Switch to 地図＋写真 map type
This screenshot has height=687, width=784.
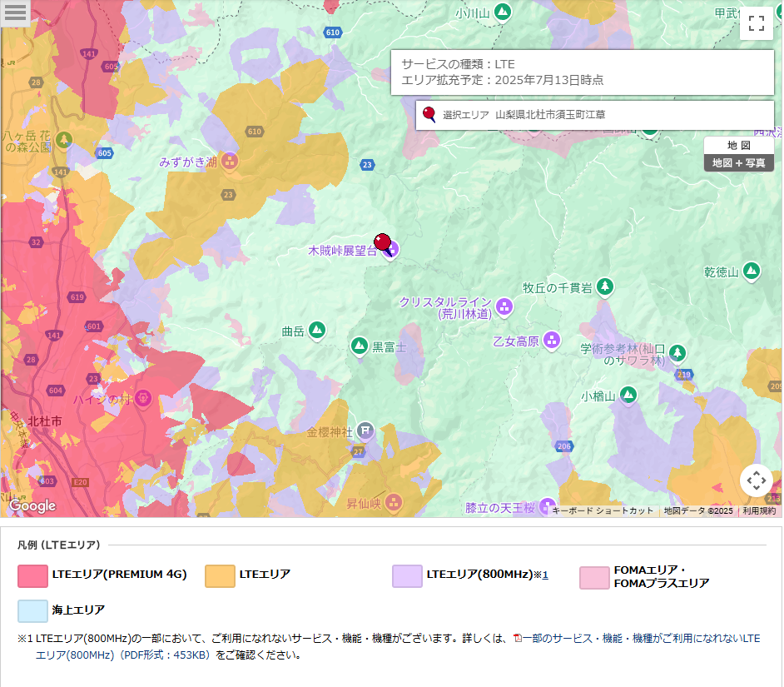coord(738,163)
